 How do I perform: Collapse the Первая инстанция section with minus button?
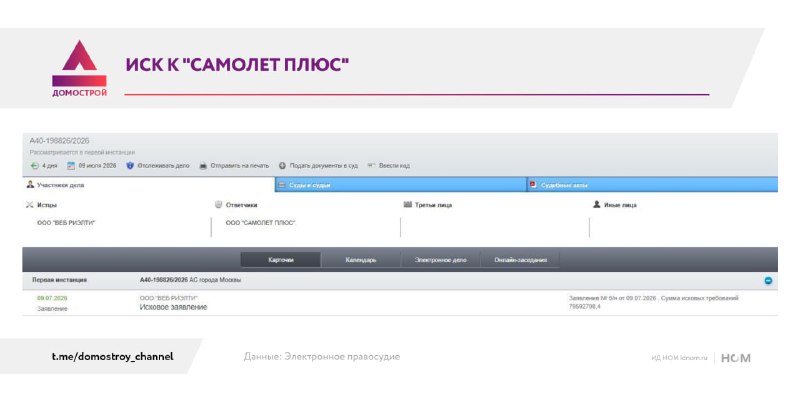tap(768, 281)
